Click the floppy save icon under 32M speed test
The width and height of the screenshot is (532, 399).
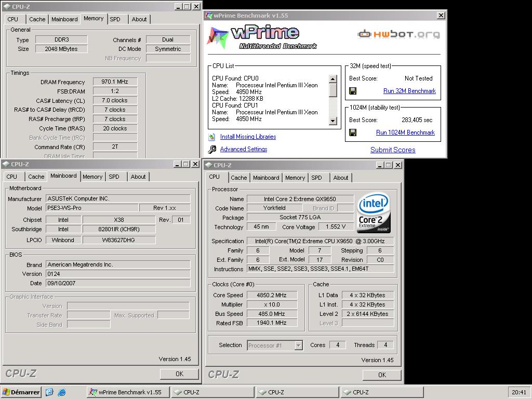click(353, 91)
